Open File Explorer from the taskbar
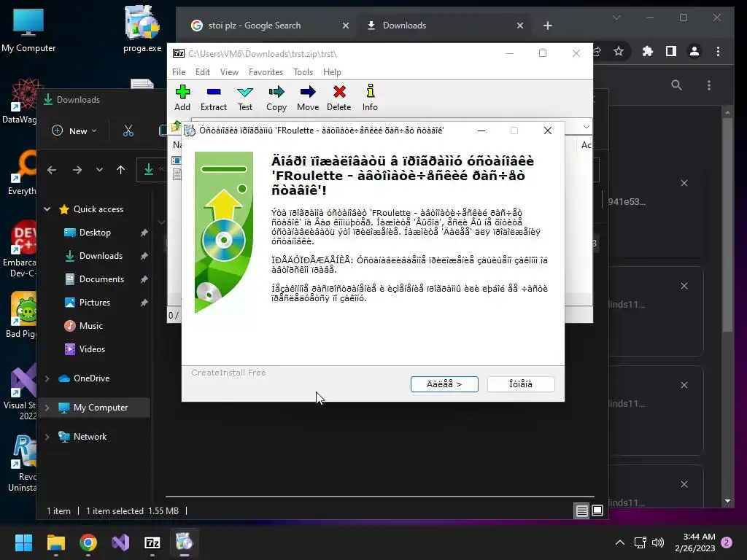The height and width of the screenshot is (560, 747). pos(55,542)
